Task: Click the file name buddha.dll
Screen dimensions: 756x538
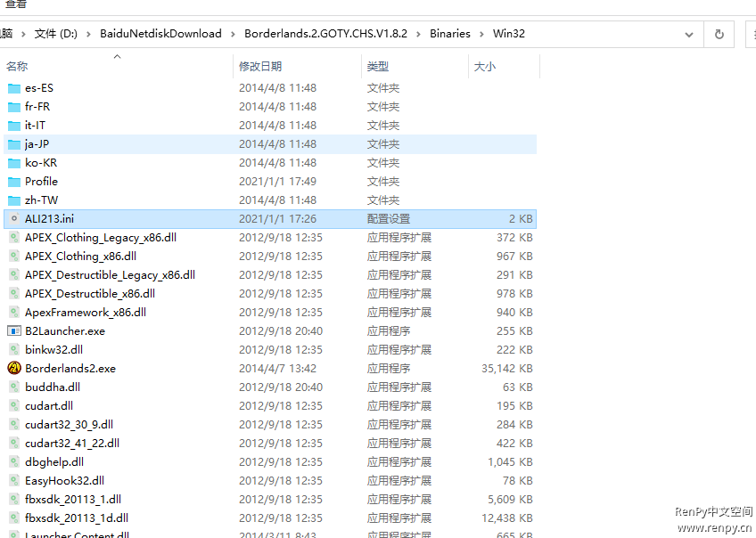Action: pos(53,387)
